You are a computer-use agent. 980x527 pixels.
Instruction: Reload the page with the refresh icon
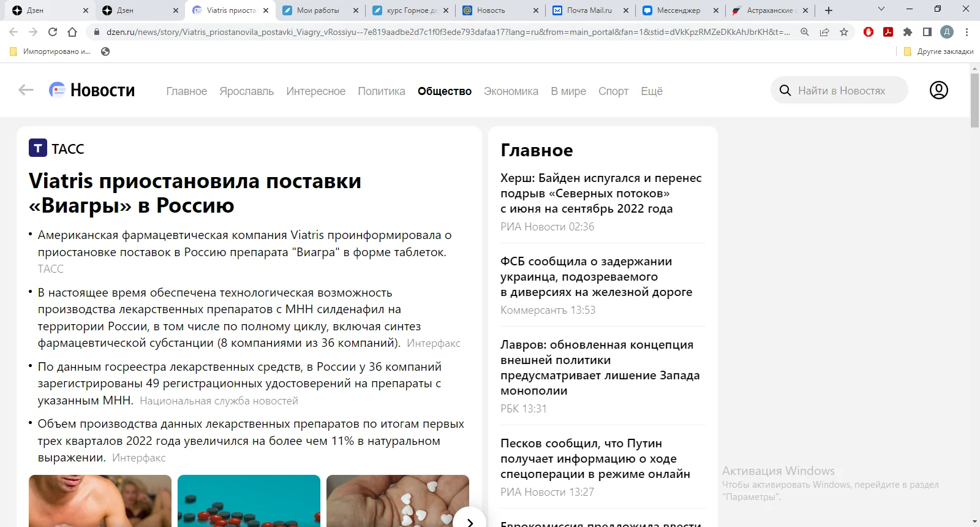point(53,32)
